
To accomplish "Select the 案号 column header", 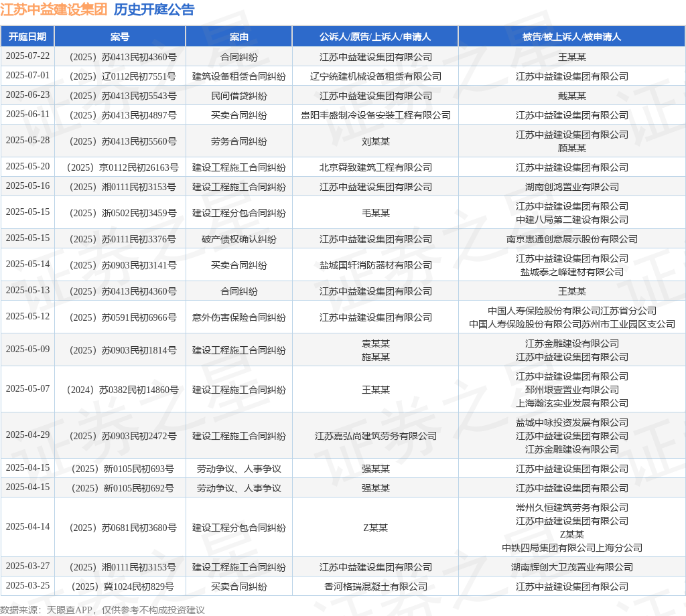I will point(120,37).
